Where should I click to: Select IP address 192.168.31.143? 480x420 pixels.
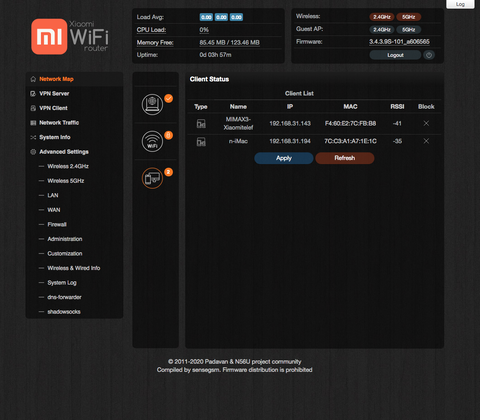pyautogui.click(x=290, y=123)
